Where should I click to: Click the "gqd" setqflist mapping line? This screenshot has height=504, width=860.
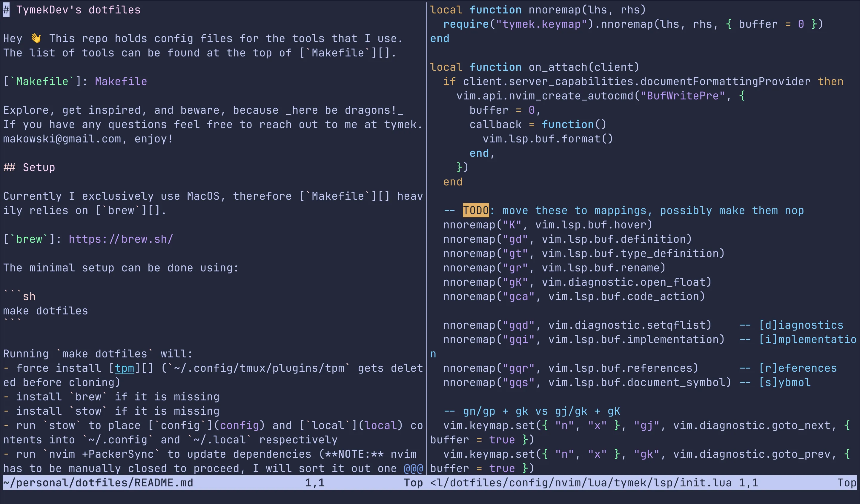[x=577, y=325]
